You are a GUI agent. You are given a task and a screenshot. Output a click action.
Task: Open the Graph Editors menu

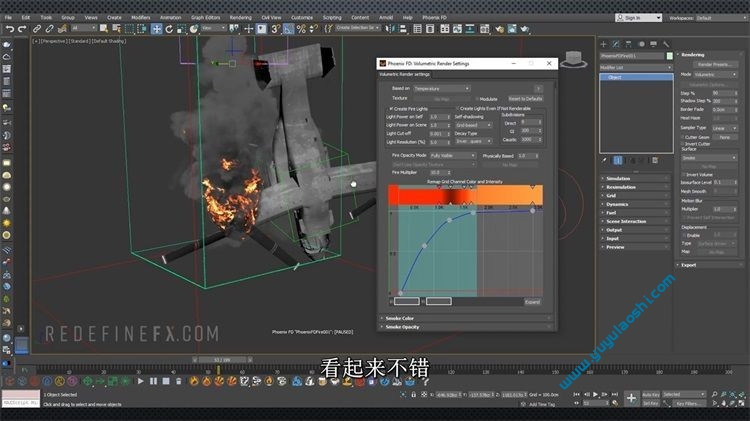pos(206,17)
